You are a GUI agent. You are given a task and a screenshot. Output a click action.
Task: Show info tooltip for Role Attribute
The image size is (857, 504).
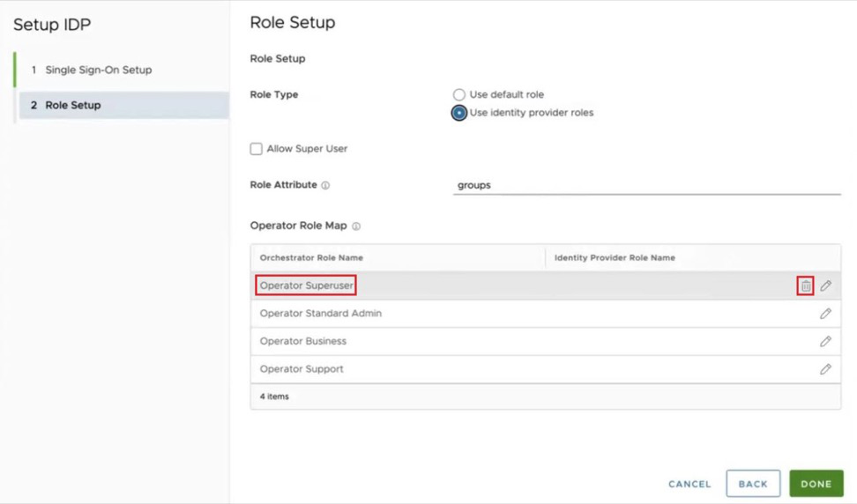click(325, 186)
